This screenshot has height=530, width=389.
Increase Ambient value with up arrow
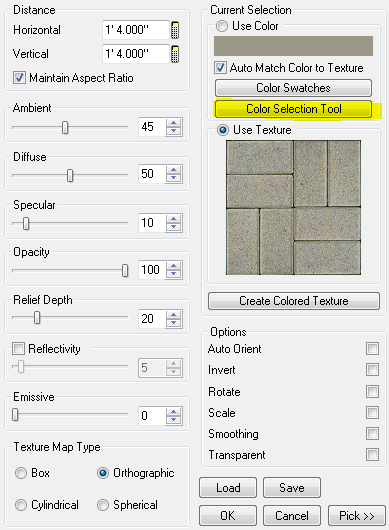click(174, 123)
